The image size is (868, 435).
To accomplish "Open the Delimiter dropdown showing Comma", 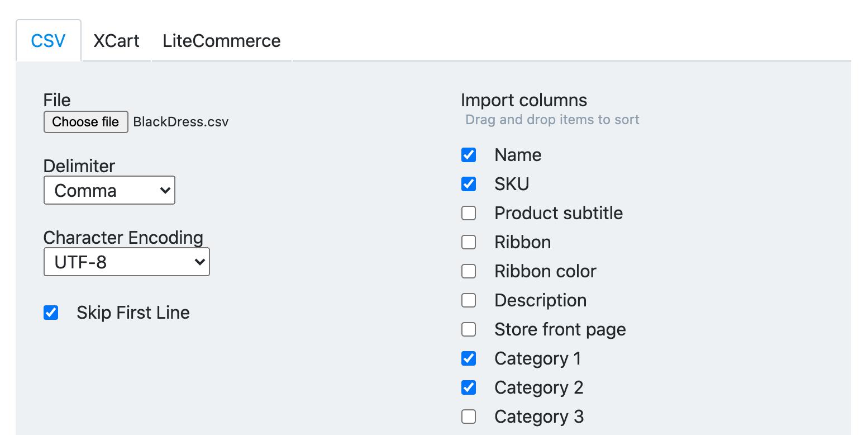I will 109,190.
